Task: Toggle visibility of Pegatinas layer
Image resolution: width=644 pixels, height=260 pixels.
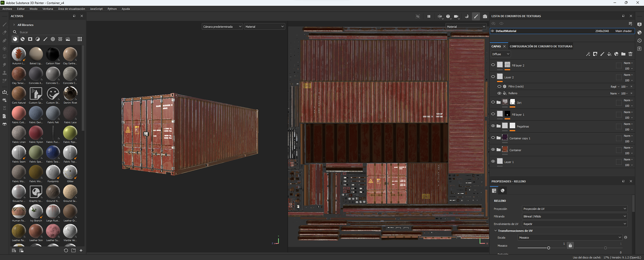Action: 493,126
